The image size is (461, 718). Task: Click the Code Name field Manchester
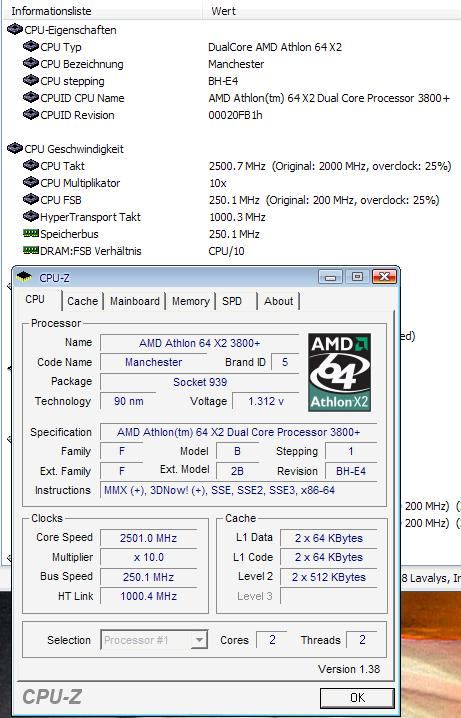153,362
